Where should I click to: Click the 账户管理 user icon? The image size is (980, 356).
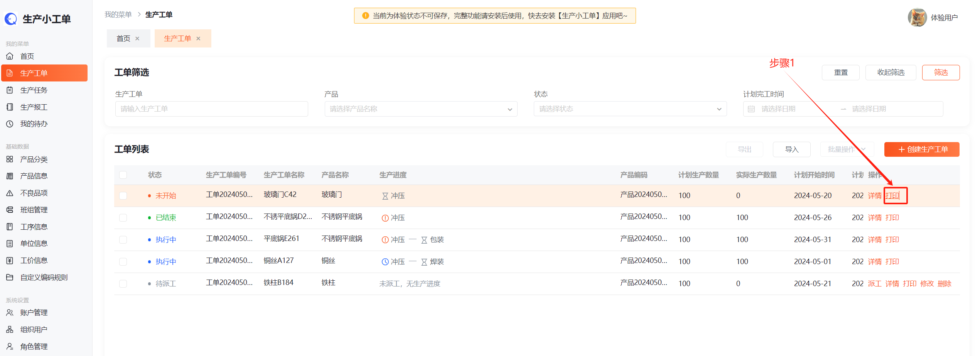(10, 313)
